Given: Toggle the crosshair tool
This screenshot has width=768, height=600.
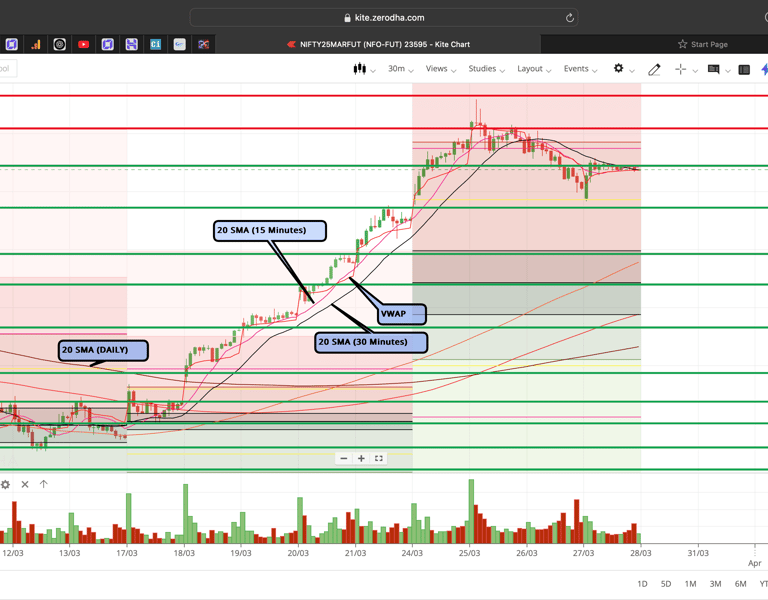Looking at the screenshot, I should click(x=680, y=70).
